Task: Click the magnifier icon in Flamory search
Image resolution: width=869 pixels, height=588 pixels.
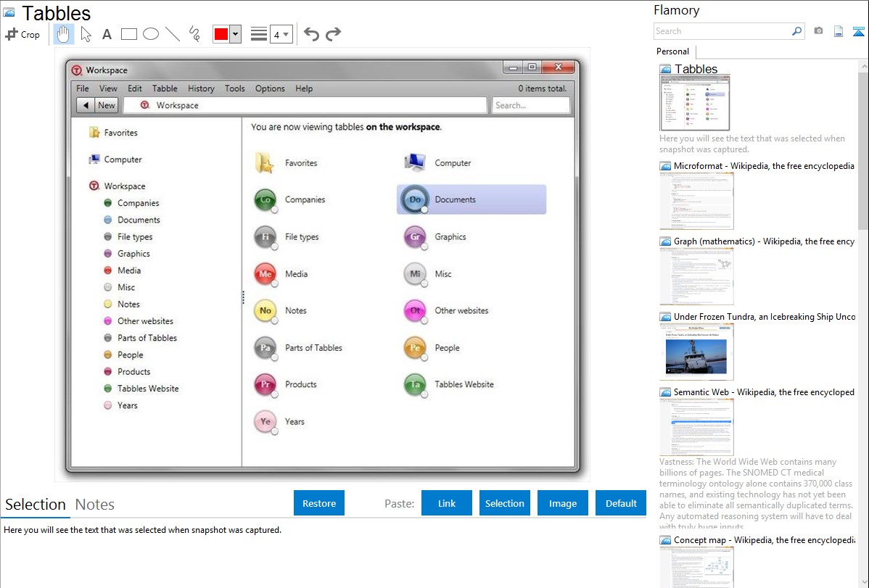Action: (796, 31)
